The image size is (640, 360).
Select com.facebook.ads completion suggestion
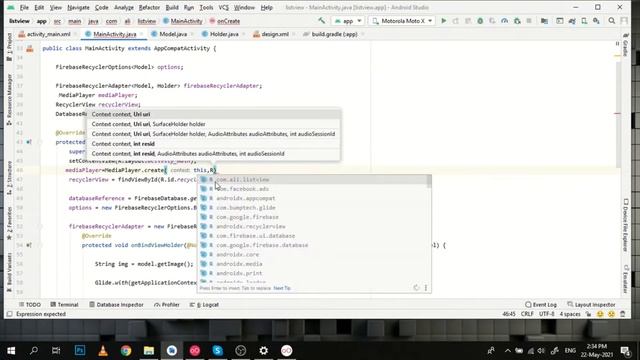point(313,189)
